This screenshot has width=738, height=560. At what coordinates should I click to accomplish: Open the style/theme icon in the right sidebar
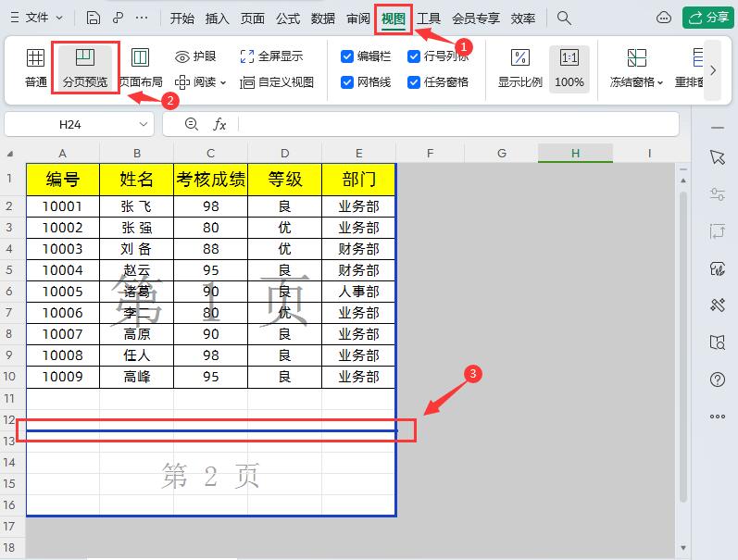coord(718,268)
